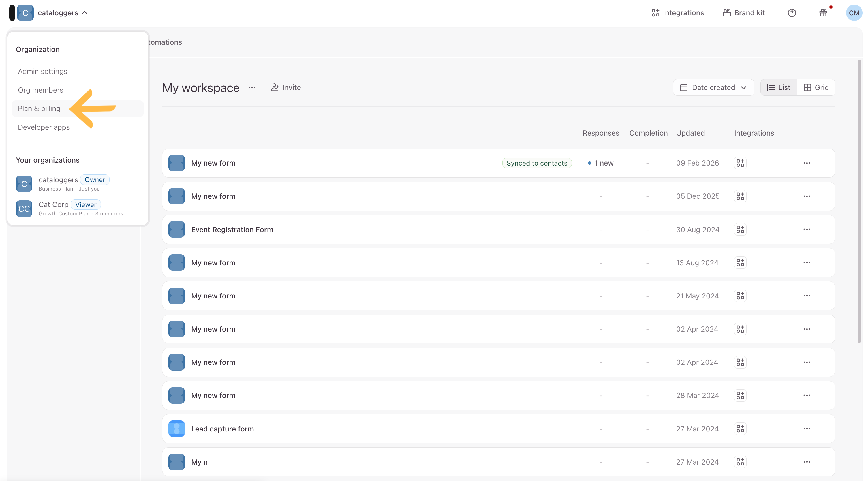This screenshot has height=481, width=868.
Task: Click three-dot menu next to My workspace
Action: coord(252,88)
